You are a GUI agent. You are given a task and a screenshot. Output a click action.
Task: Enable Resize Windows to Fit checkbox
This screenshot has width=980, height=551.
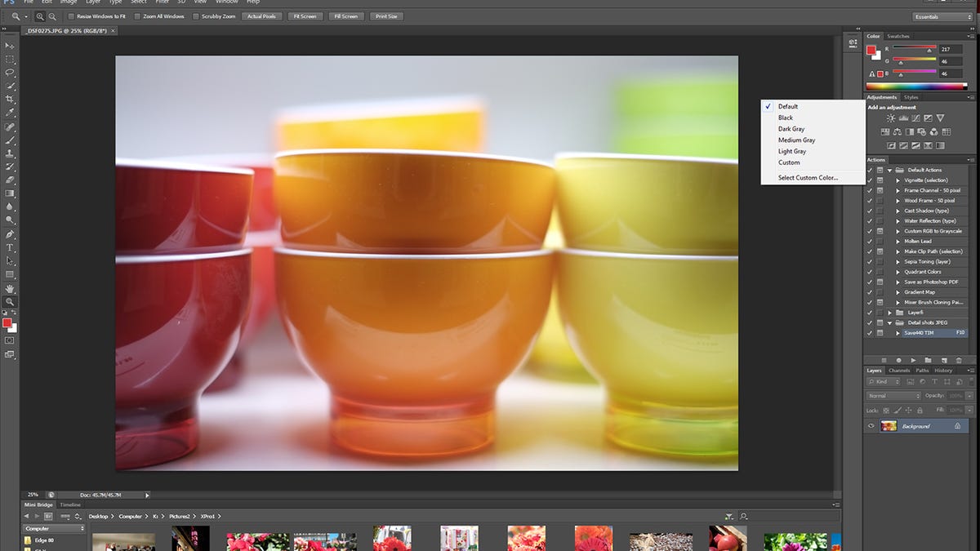point(71,16)
